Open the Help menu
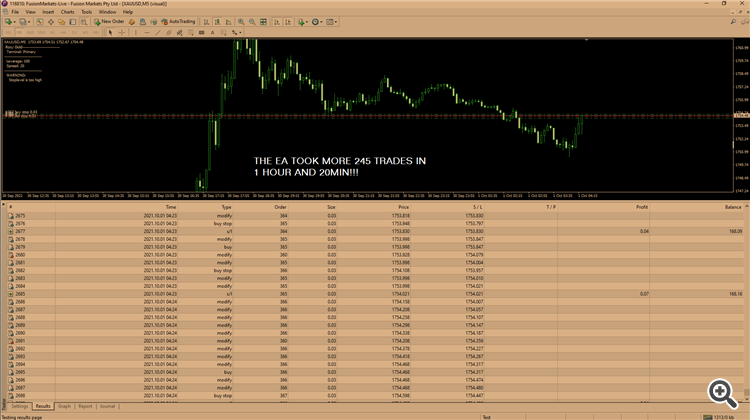Screen dimensions: 750x420 click(x=128, y=12)
